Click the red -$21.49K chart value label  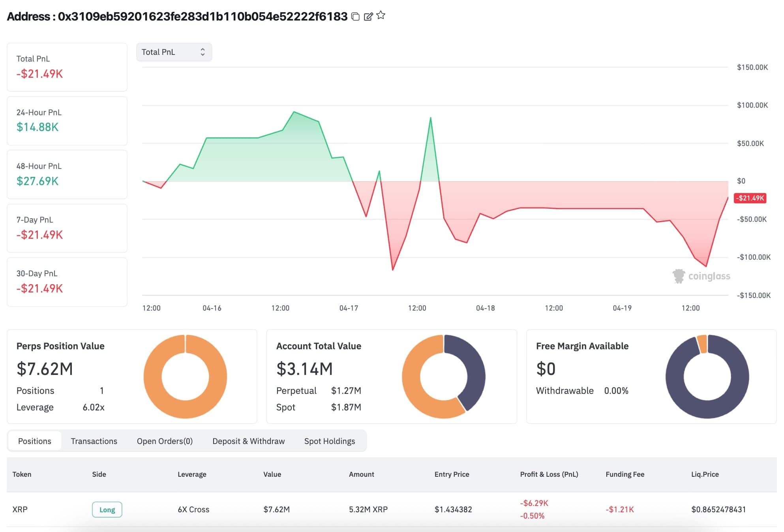(x=750, y=198)
